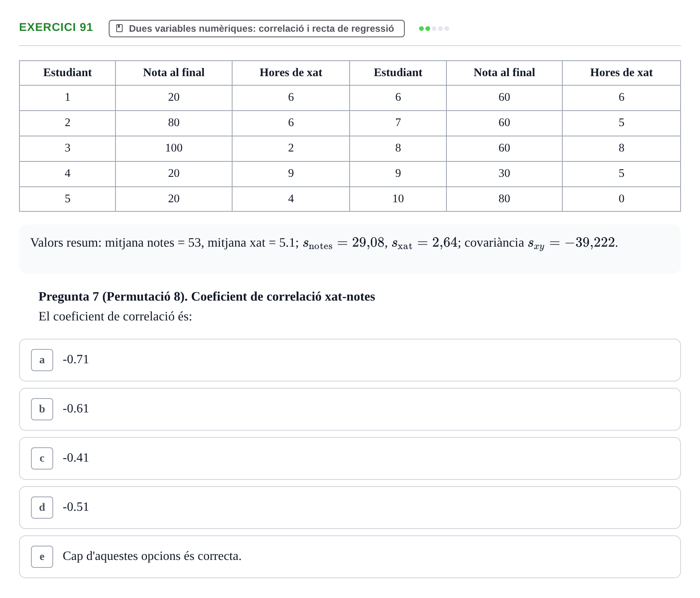Click the '2' chat hours cell for student 3
The image size is (700, 598).
click(x=291, y=148)
